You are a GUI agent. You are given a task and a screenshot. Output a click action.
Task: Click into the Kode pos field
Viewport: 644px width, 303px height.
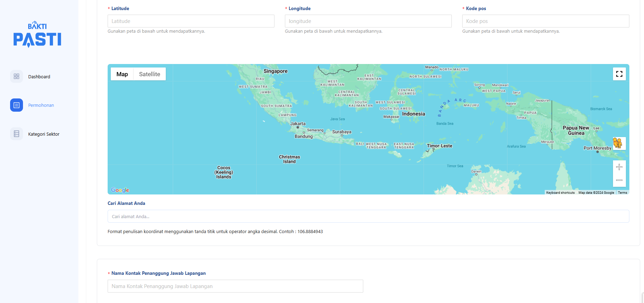pos(545,21)
